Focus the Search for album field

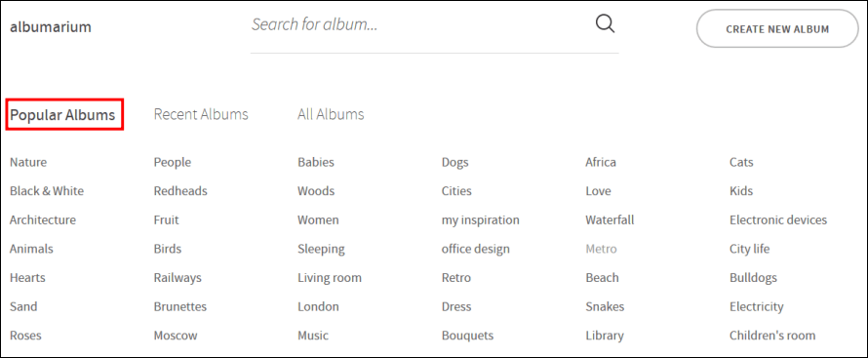pyautogui.click(x=420, y=24)
